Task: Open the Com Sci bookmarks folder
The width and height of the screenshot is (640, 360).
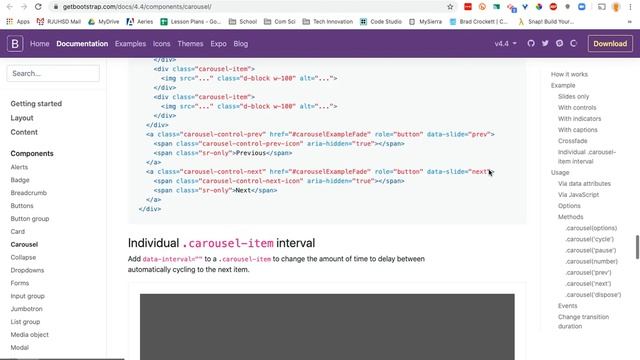Action: 280,22
